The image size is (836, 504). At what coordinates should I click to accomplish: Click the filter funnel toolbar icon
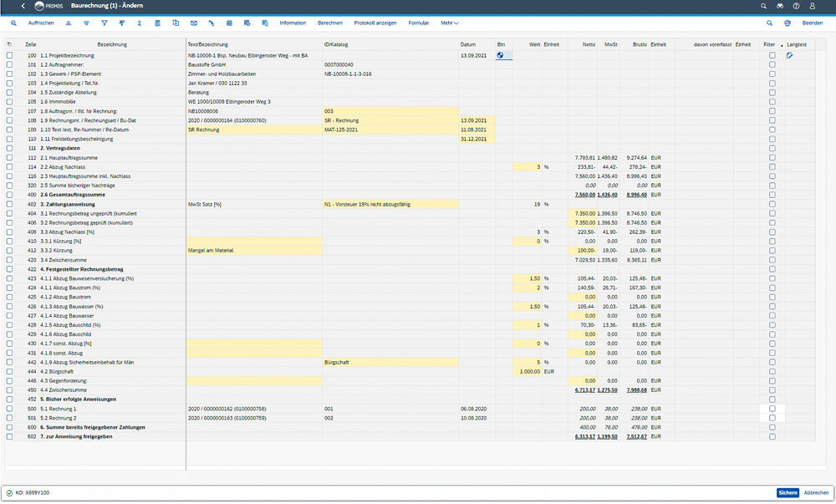[x=104, y=23]
